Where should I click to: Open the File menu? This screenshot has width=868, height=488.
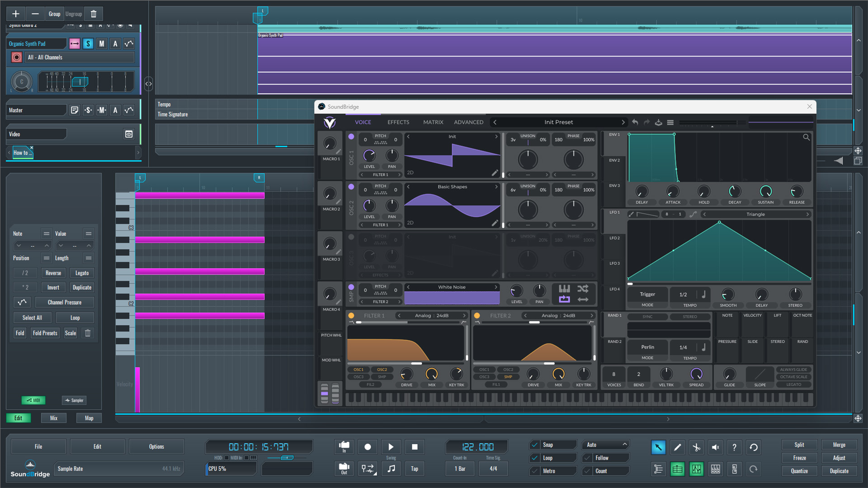38,446
